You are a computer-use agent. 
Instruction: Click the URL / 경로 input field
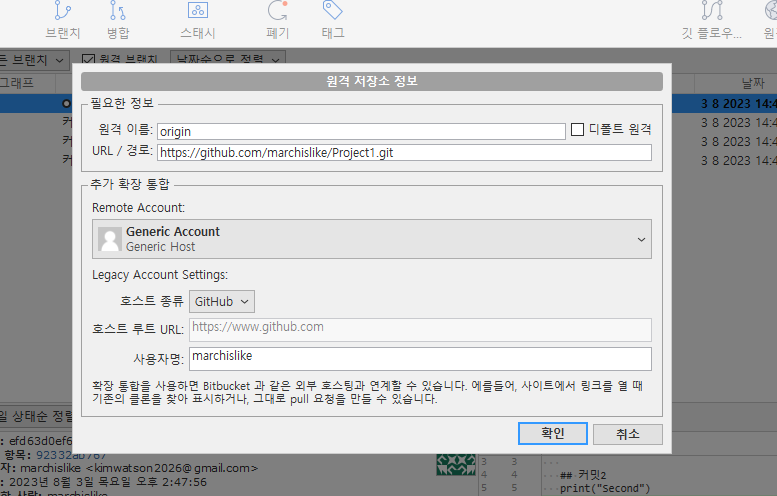404,153
